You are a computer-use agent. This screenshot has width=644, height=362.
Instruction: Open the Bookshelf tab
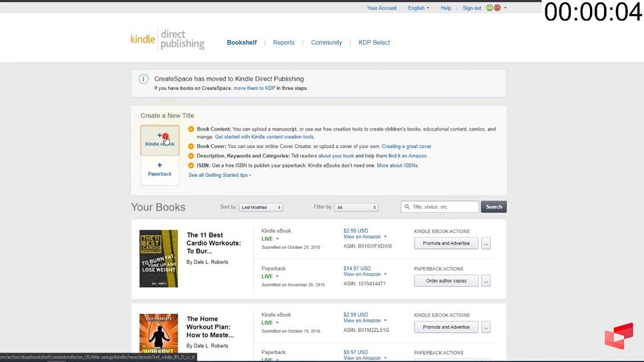(x=241, y=42)
